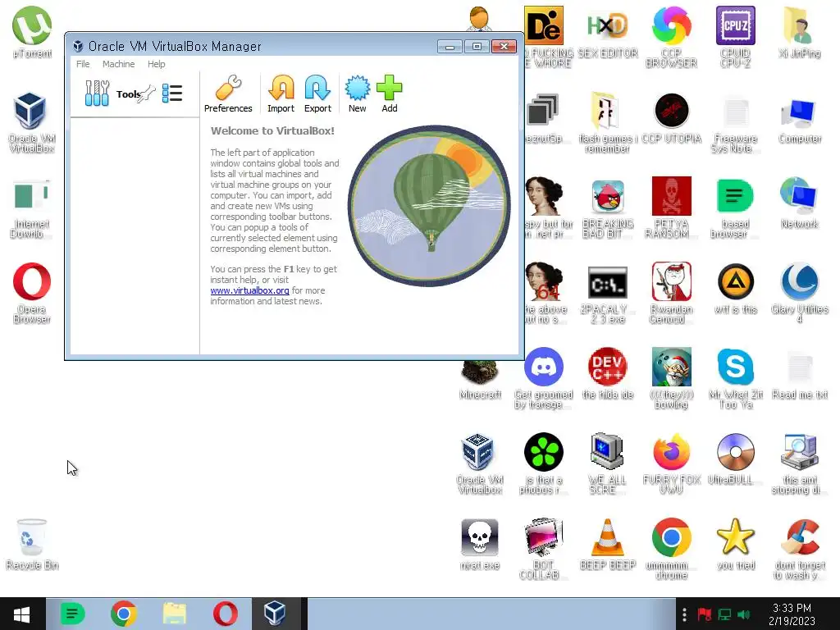Click the PETYA RANSOM skull icon
This screenshot has width=840, height=630.
point(671,208)
